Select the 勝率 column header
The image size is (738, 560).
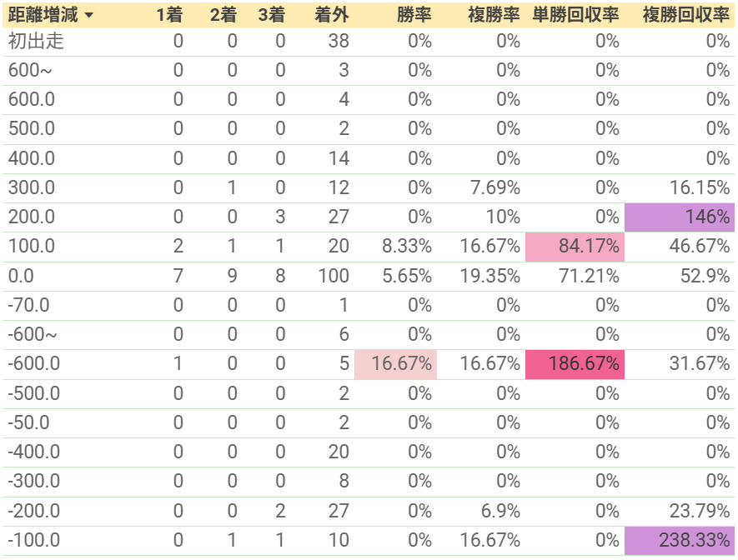point(414,16)
